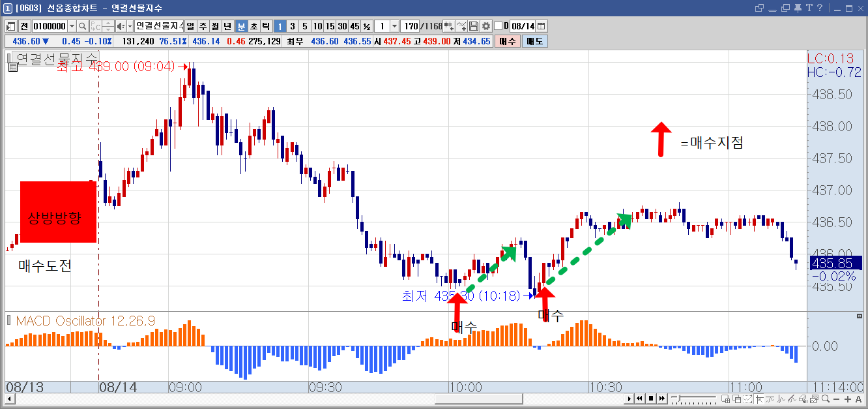Viewport: 868px width, 409px height.
Task: Pin the window with the pushpin icon
Action: point(798,8)
